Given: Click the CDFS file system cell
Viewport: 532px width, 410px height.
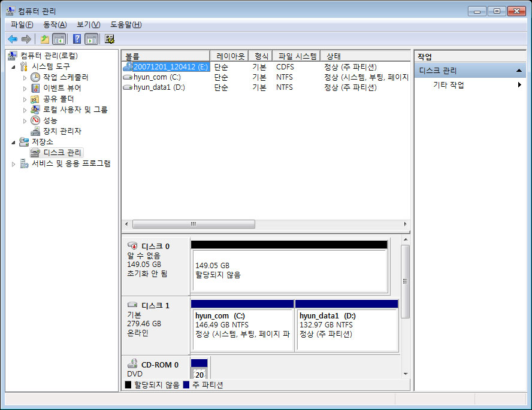Looking at the screenshot, I should [x=285, y=67].
